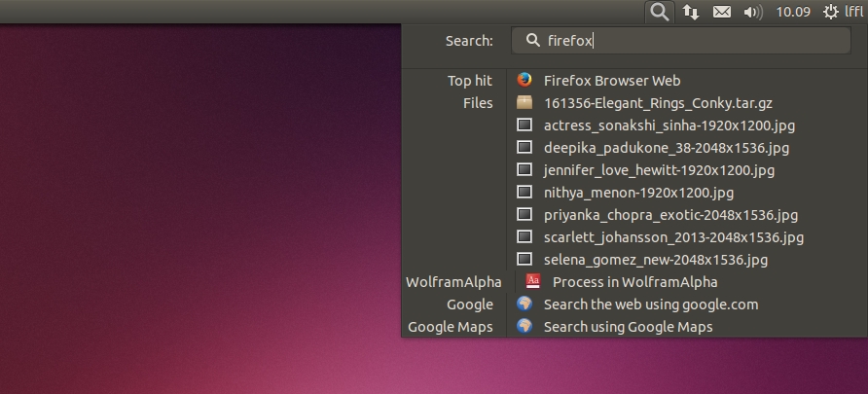The width and height of the screenshot is (868, 394).
Task: Open scarlett_johansson_2013-2048x1536.jpg
Action: [x=673, y=238]
